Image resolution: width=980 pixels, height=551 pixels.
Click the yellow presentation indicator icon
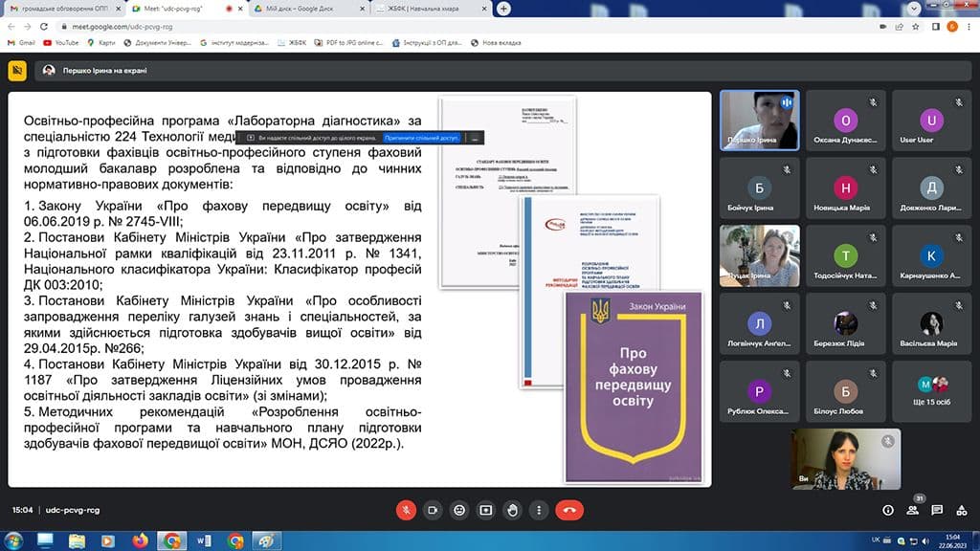tap(17, 71)
